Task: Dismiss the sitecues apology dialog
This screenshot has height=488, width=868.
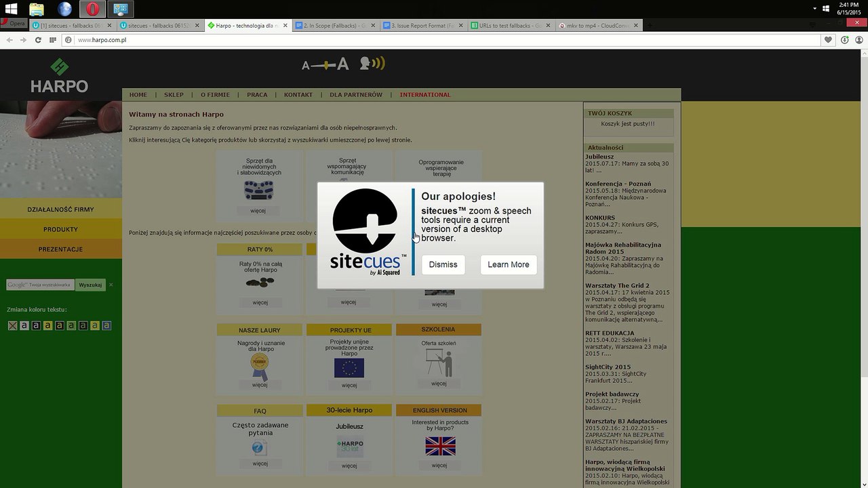Action: pos(443,264)
